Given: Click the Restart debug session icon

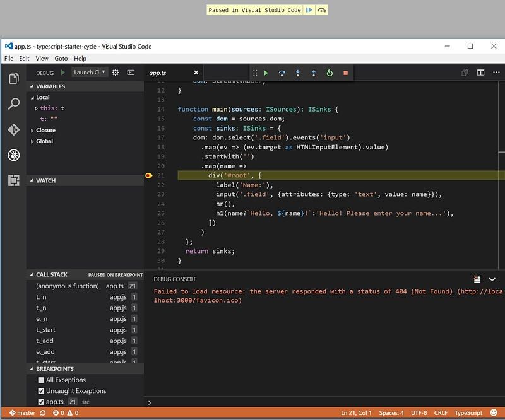Looking at the screenshot, I should click(329, 73).
